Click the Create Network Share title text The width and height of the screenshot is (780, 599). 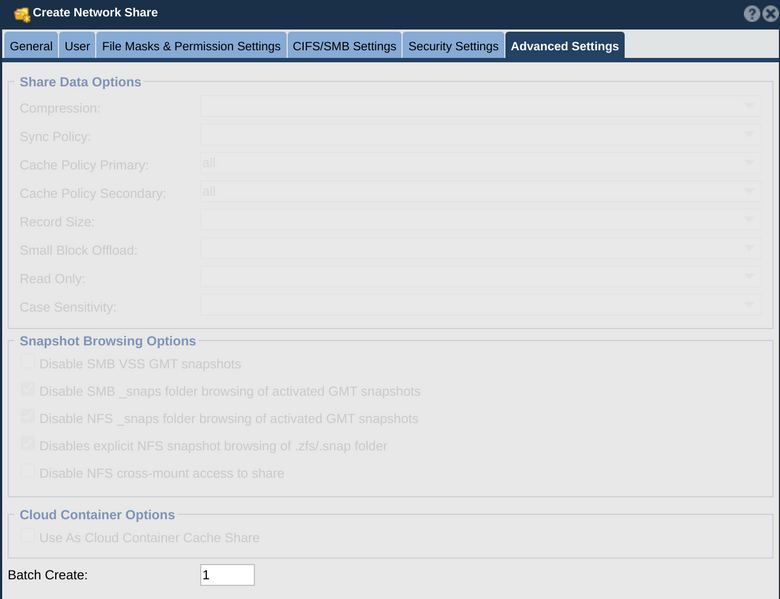point(96,12)
